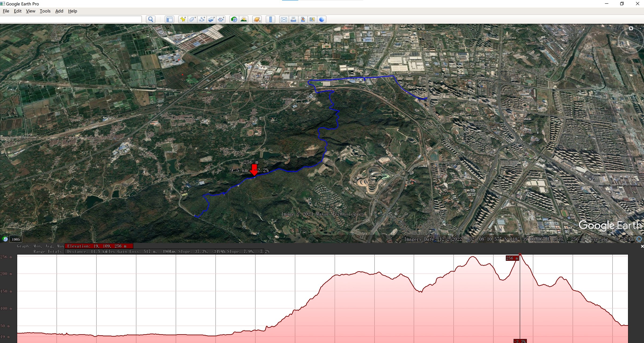The image size is (644, 343).
Task: Click the 9.5 km distance label on map
Action: click(x=239, y=170)
